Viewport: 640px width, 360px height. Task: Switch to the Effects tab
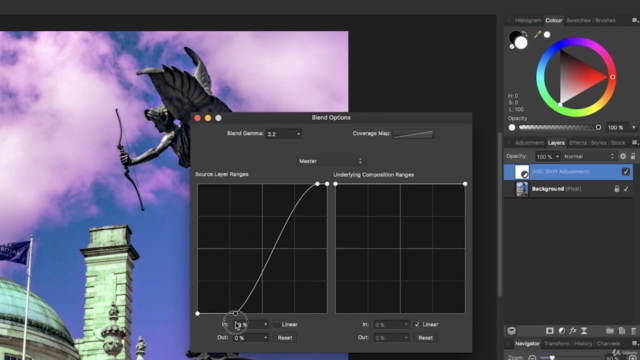[578, 143]
